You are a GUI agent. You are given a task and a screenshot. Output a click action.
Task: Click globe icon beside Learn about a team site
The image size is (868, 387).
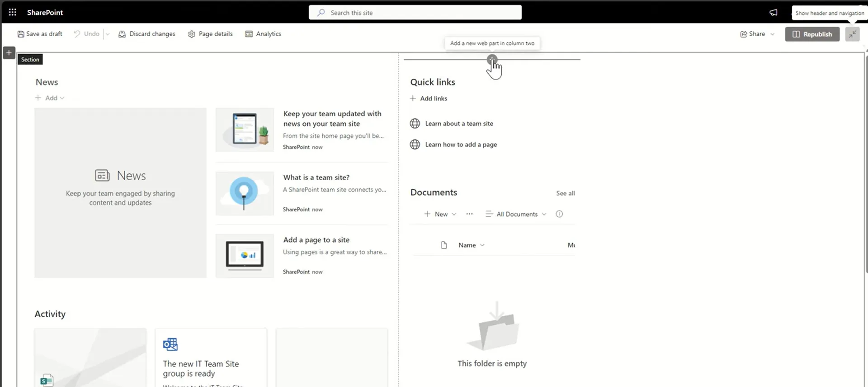point(415,124)
